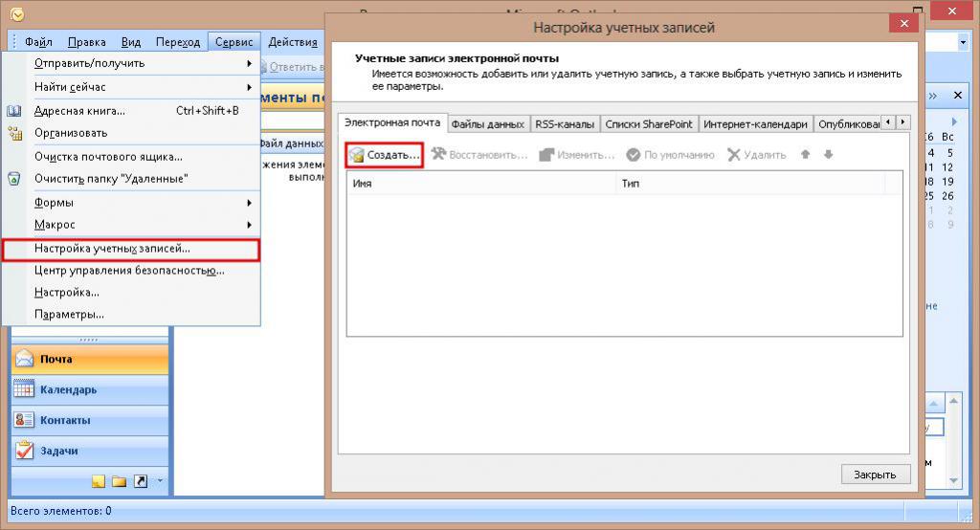The image size is (980, 530).
Task: Open the Действия menu
Action: 292,42
